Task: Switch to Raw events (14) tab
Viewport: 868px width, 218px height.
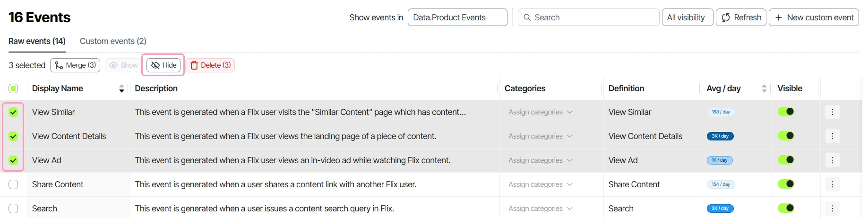Action: pyautogui.click(x=37, y=41)
